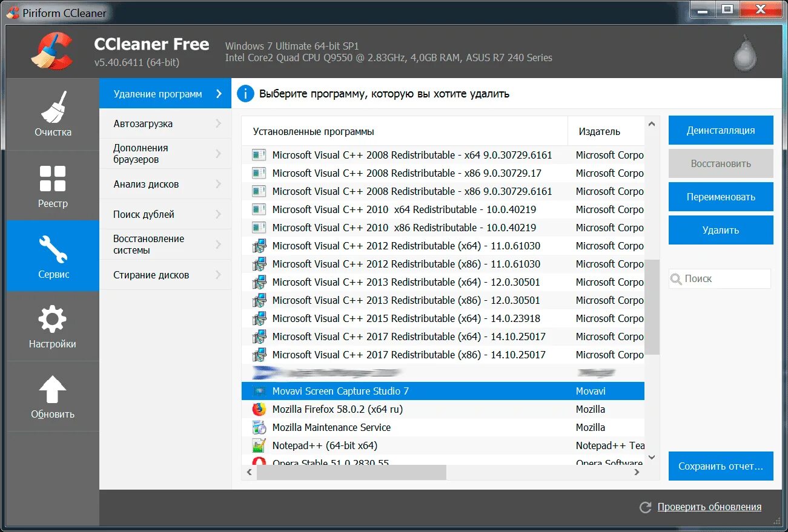788x532 pixels.
Task: Click the vertical scrollbar down arrow
Action: click(652, 458)
